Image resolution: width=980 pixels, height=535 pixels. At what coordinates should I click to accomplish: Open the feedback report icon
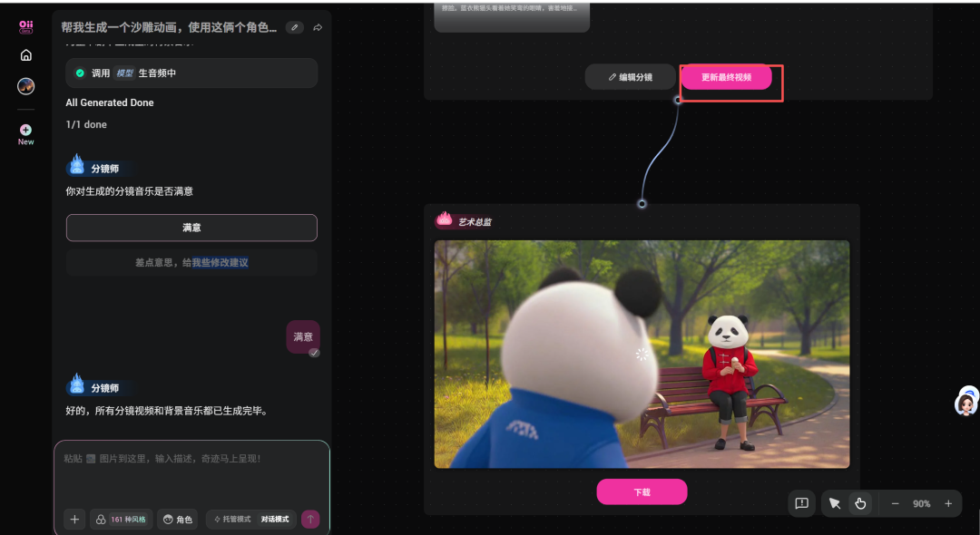point(802,504)
